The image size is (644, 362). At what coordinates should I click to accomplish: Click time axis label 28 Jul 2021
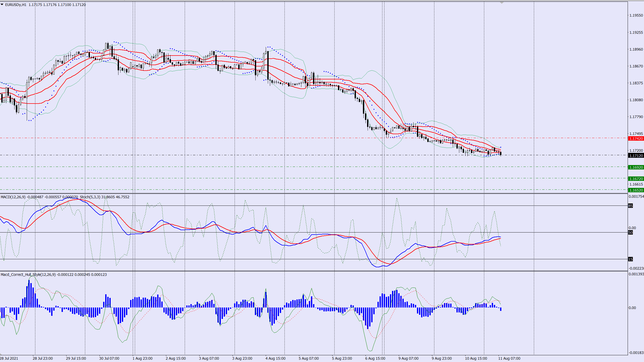click(x=9, y=358)
